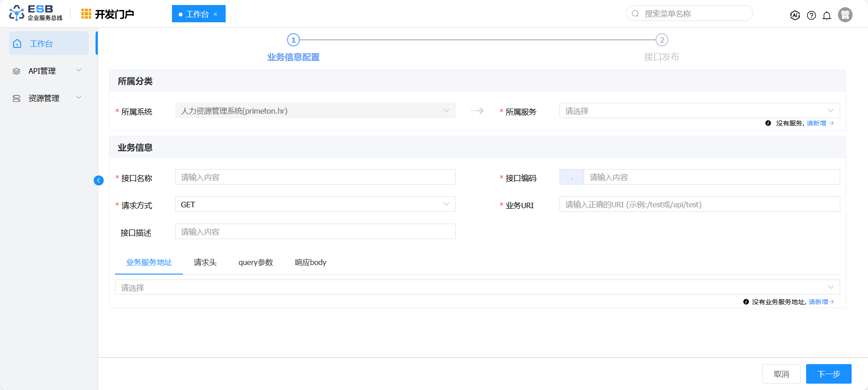Click the orange grid portal icon
Image resolution: width=868 pixels, height=390 pixels.
pos(86,14)
